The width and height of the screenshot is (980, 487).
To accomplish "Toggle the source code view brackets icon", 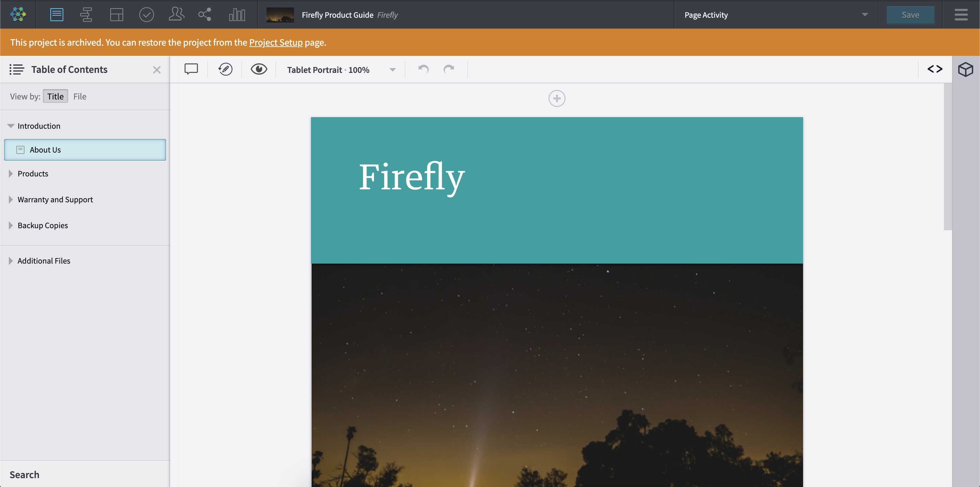I will pyautogui.click(x=935, y=69).
